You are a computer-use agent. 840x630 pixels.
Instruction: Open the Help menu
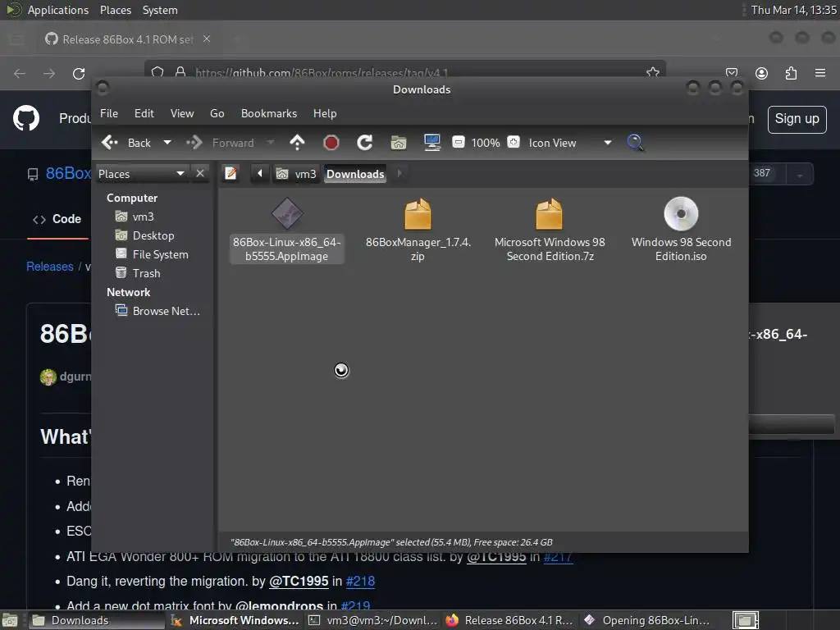pos(325,113)
